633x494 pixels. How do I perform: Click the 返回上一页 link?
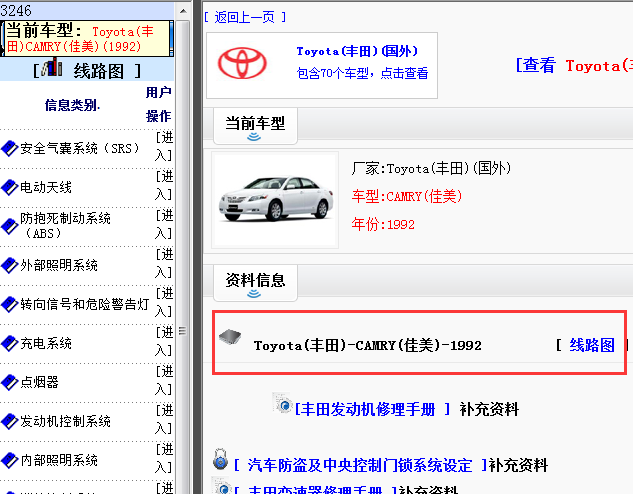coord(245,17)
